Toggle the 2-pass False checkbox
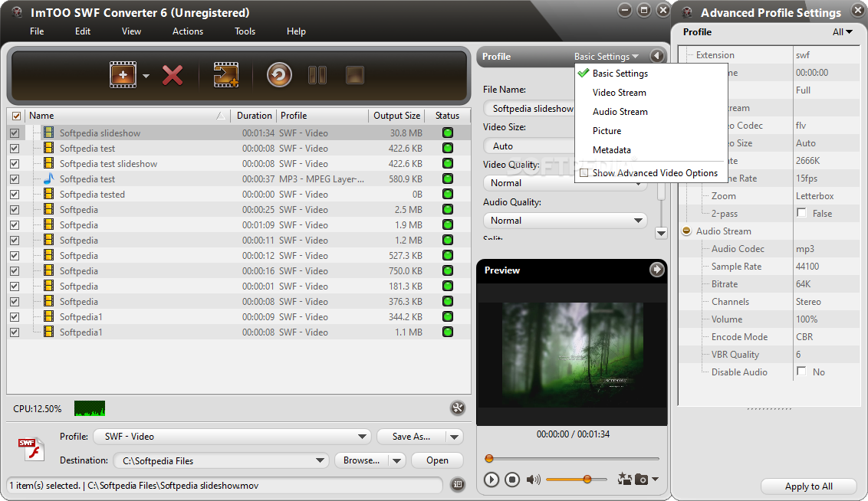Screen dimensions: 868x501 (801, 212)
